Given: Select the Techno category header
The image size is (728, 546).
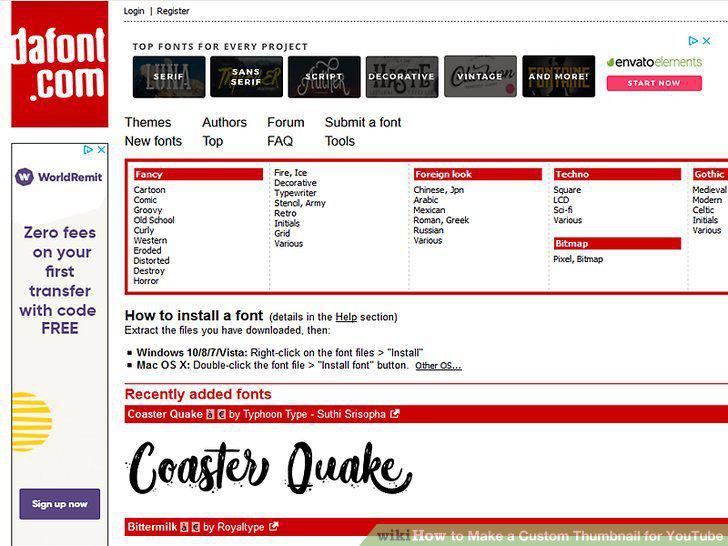Looking at the screenshot, I should click(618, 174).
